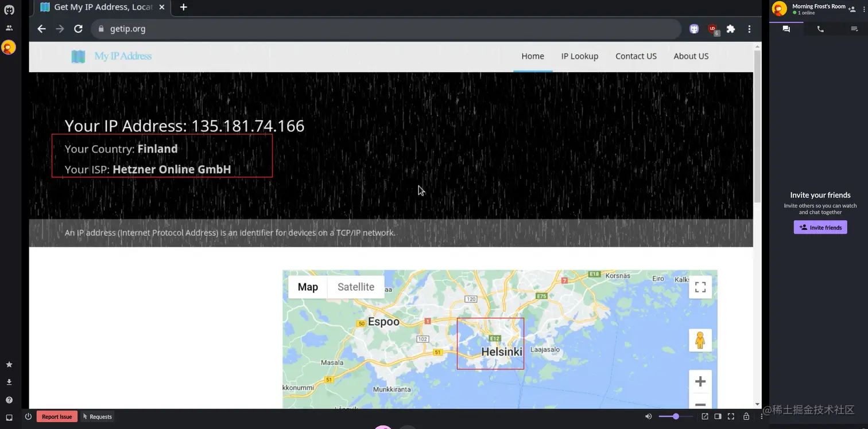Switch to the chat tab in the room panel
This screenshot has width=868, height=429.
coord(786,29)
